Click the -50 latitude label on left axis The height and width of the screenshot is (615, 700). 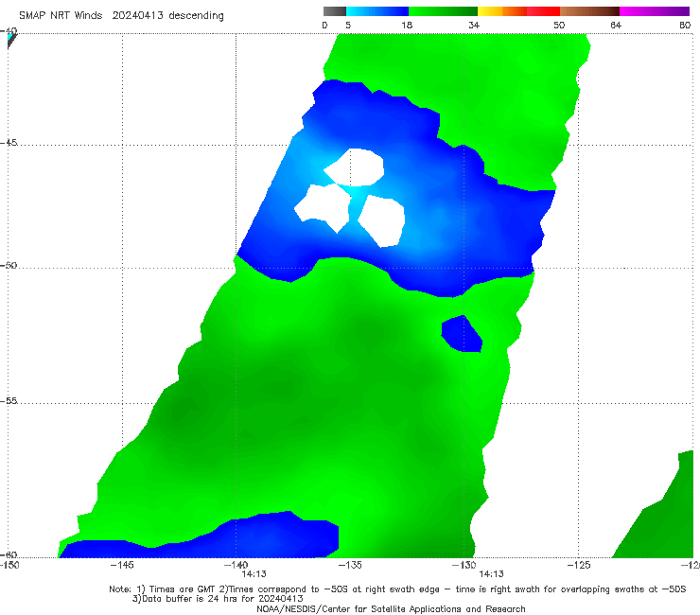9,265
